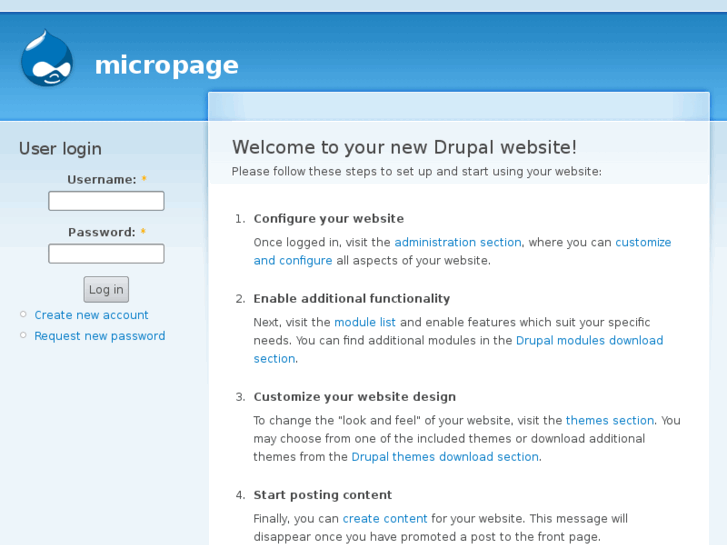Open the micropage site title
The image size is (727, 545).
(166, 65)
